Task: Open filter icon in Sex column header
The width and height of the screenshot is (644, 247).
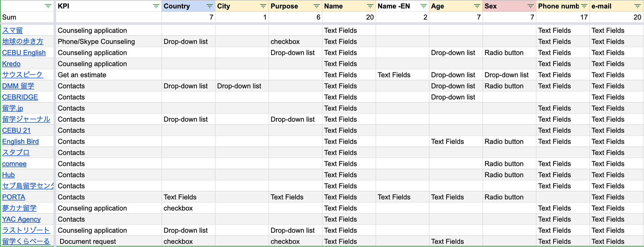Action: (530, 6)
